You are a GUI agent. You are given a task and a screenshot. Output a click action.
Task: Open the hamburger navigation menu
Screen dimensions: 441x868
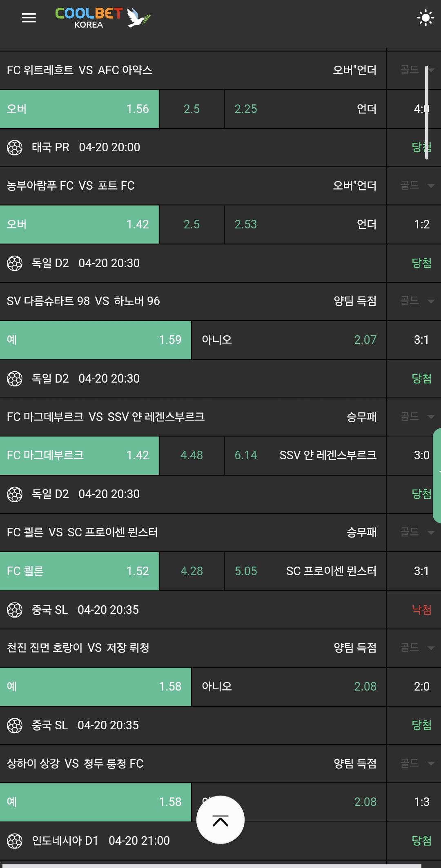pyautogui.click(x=29, y=18)
